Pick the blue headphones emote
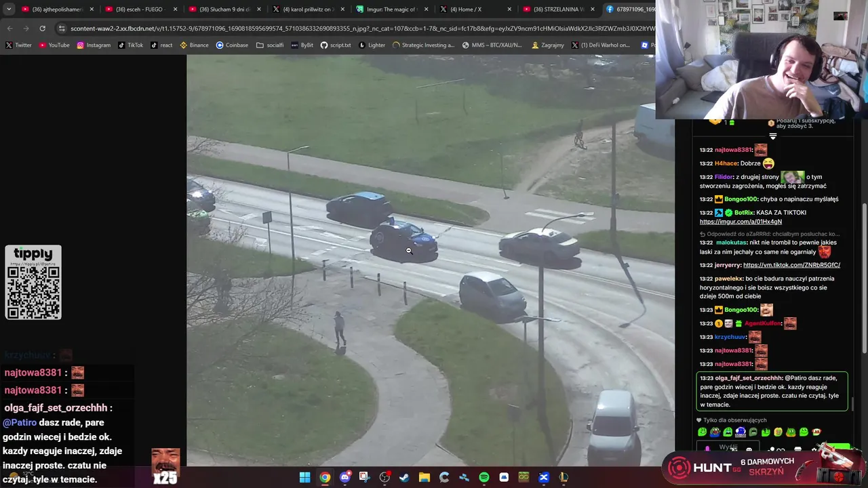 (741, 432)
